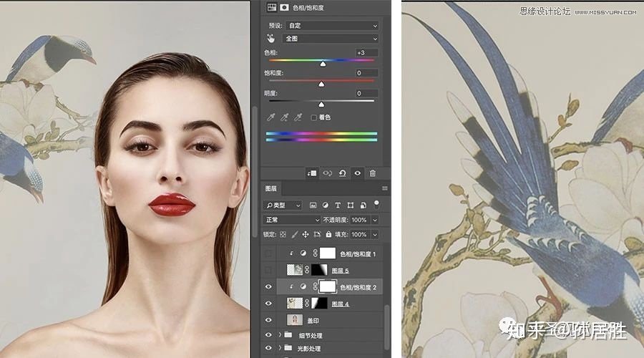Click the mask icon in properties header
644x358 pixels.
(284, 7)
